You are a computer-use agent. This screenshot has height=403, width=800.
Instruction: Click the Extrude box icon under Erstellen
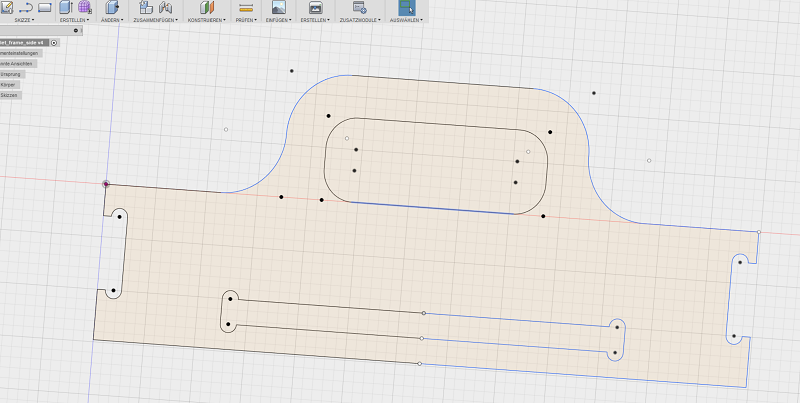65,7
